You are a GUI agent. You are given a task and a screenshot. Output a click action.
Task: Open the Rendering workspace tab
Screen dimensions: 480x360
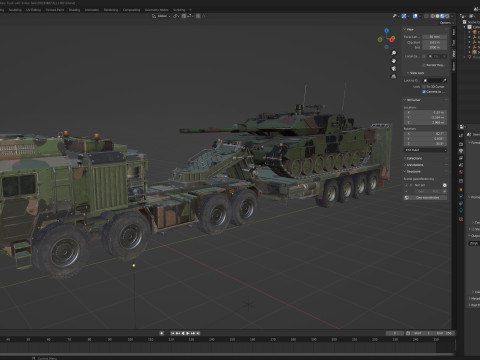[x=111, y=10]
